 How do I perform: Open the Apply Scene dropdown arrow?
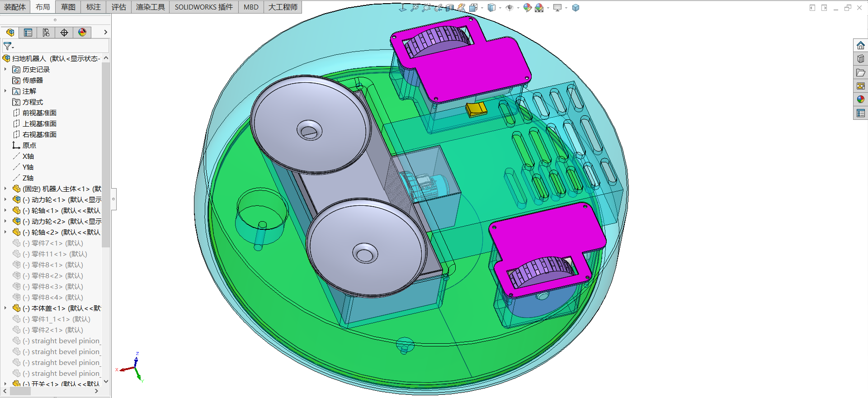pos(548,8)
